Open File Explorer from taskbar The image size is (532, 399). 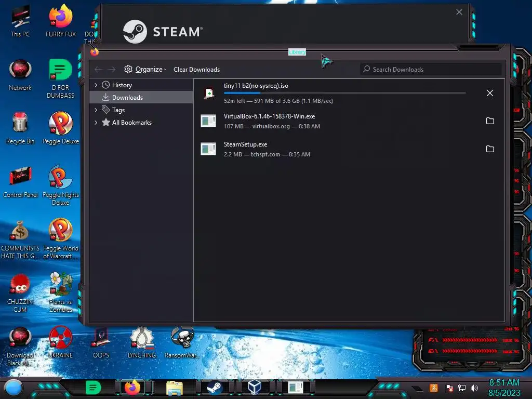click(175, 388)
